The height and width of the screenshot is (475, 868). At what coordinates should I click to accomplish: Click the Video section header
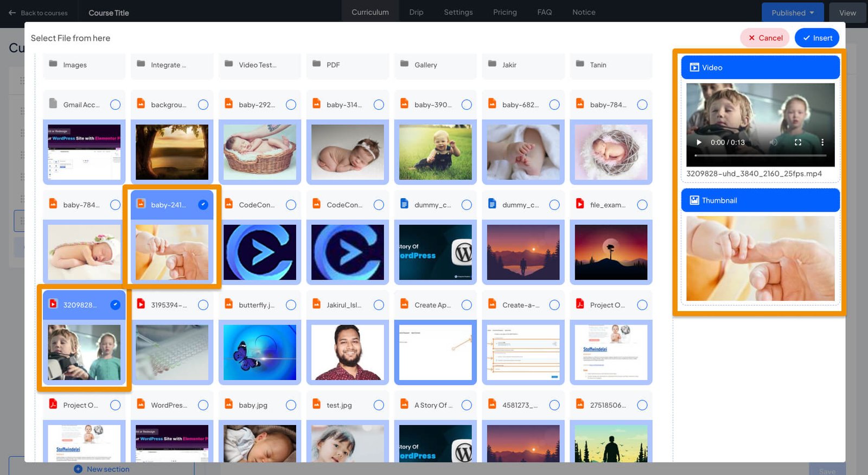point(761,67)
